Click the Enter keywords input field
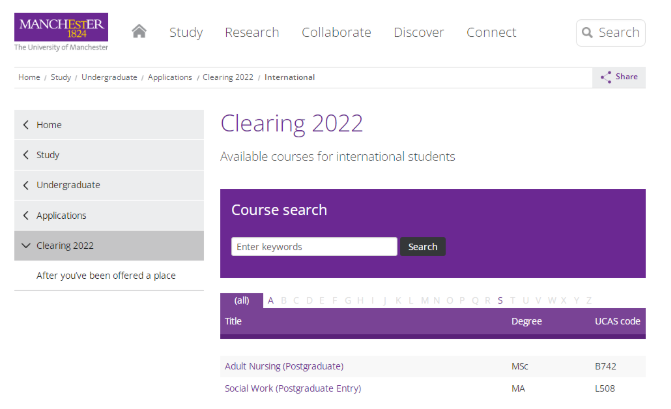This screenshot has height=409, width=671. (314, 247)
